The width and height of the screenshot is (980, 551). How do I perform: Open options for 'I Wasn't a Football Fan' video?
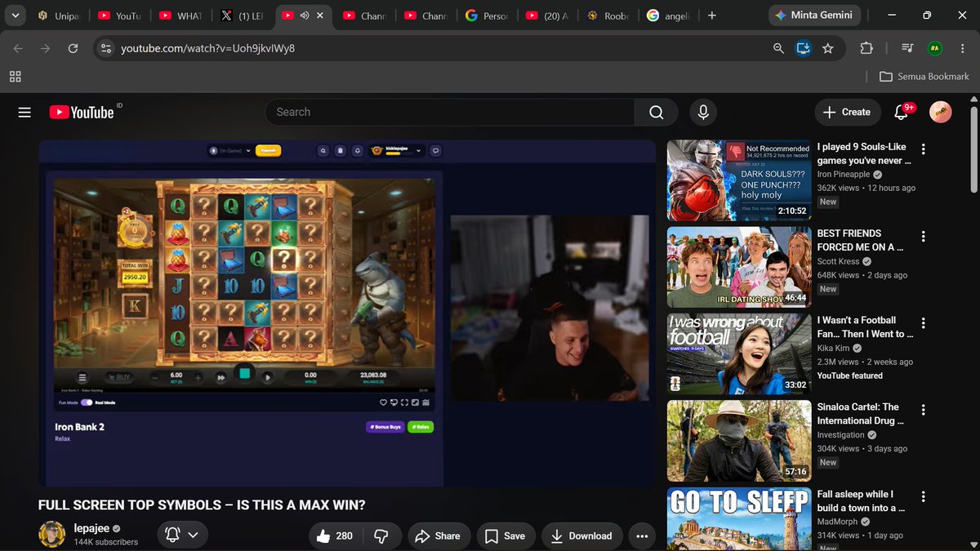pos(924,322)
